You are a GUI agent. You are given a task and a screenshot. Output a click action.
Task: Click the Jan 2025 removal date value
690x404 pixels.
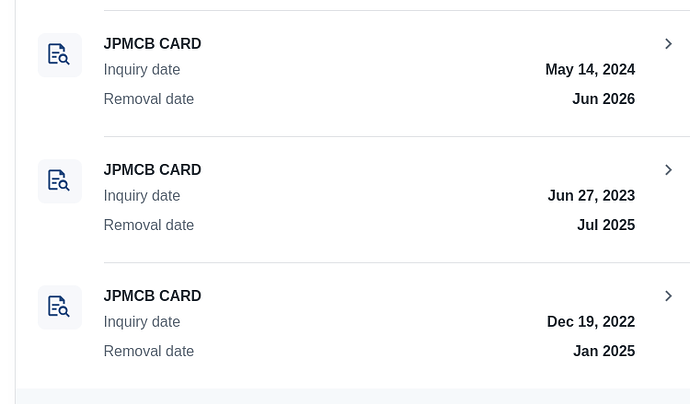[604, 351]
